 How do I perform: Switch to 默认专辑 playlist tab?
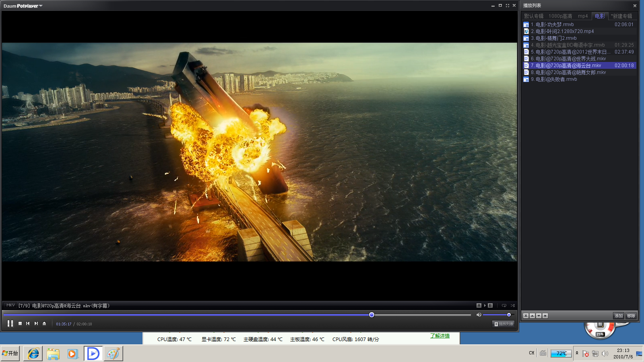[x=534, y=16]
